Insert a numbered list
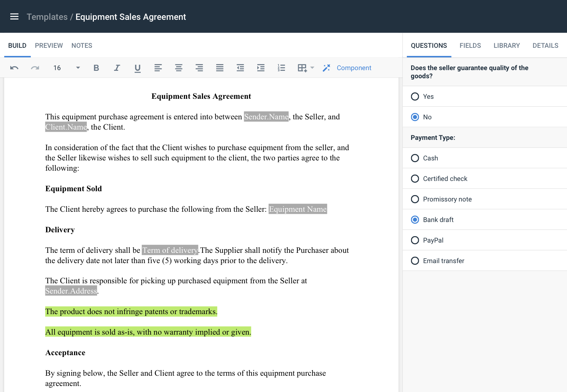The image size is (567, 392). coord(281,68)
